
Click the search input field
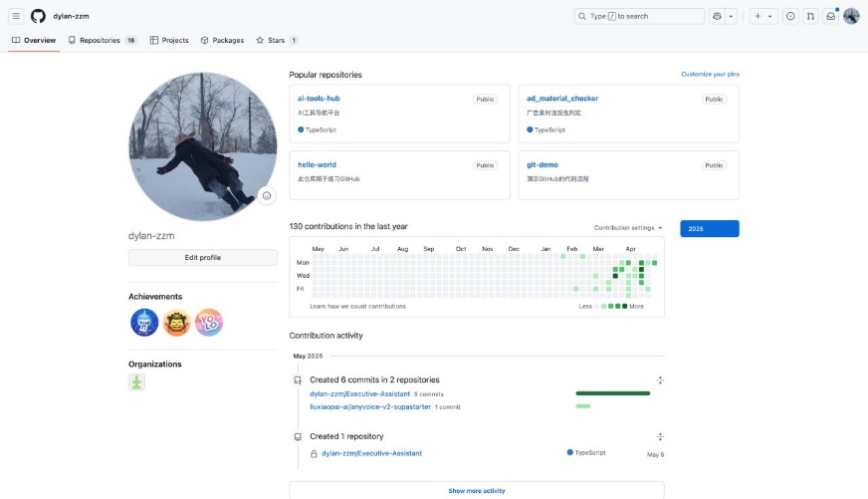click(x=639, y=16)
